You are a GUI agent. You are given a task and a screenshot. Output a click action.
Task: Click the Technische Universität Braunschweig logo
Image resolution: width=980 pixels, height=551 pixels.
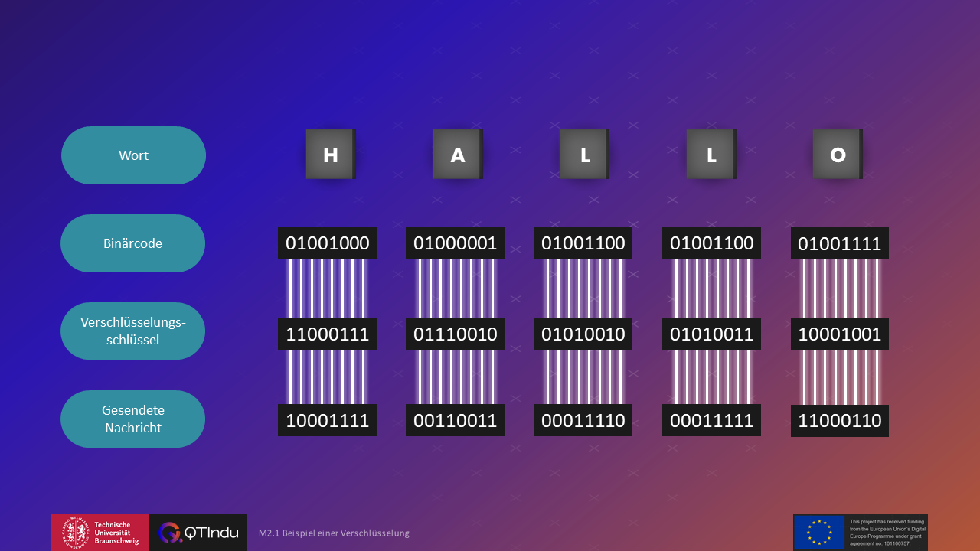100,533
